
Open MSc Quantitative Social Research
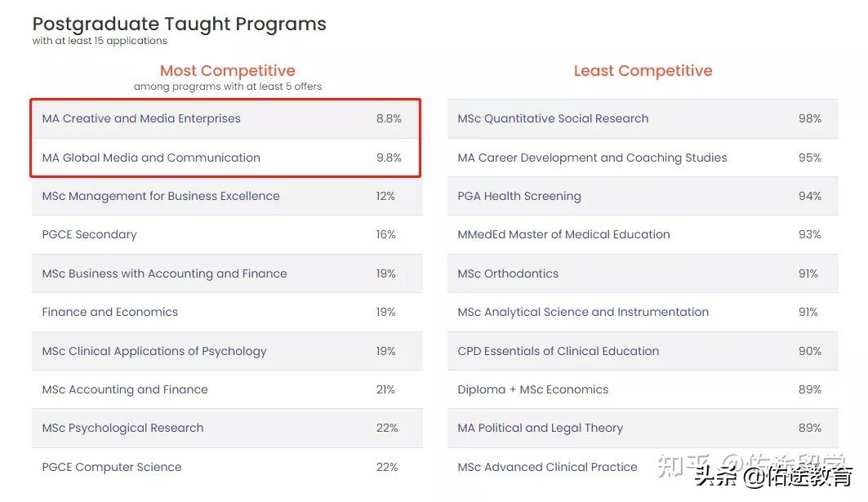pyautogui.click(x=553, y=118)
